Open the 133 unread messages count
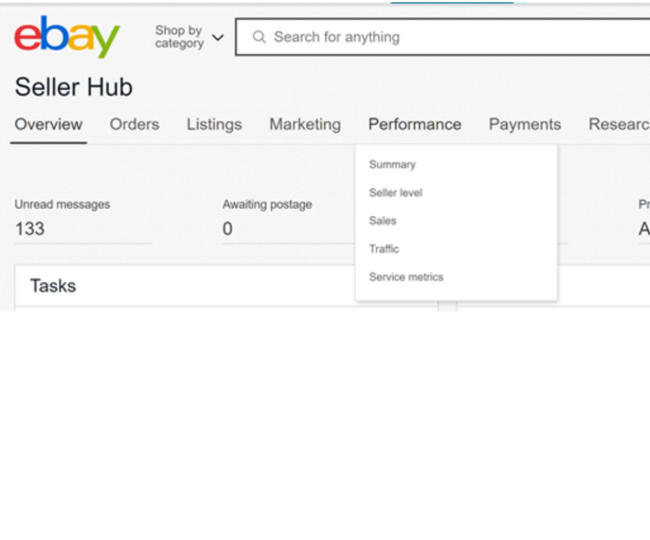Viewport: 650px width, 540px height. (x=30, y=229)
